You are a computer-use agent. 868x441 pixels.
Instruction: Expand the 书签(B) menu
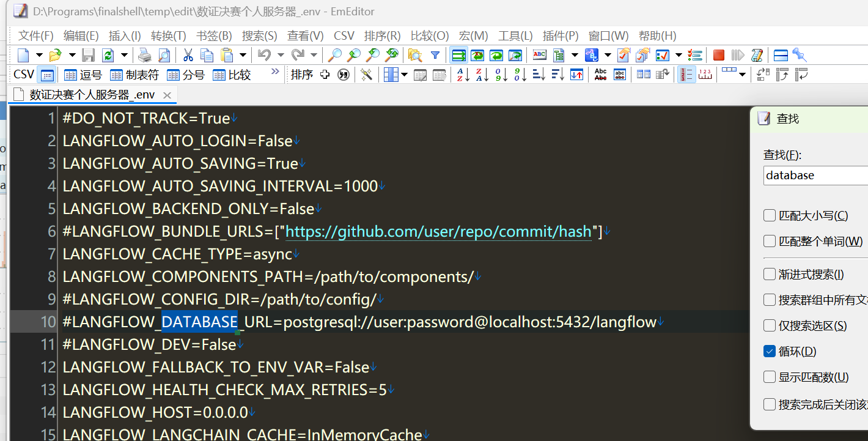point(214,35)
